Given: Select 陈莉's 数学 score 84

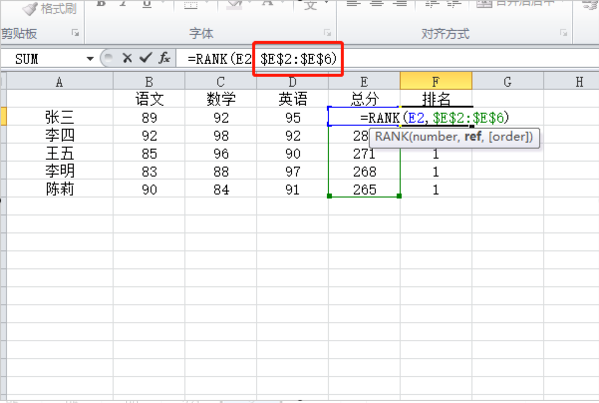Looking at the screenshot, I should 221,189.
